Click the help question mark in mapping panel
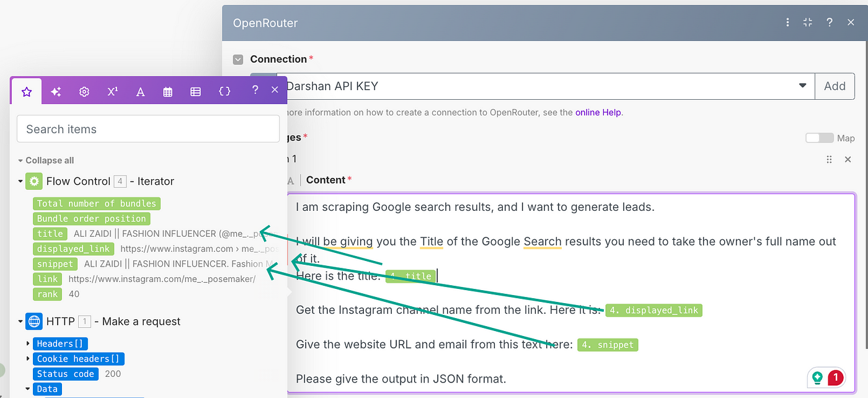This screenshot has height=398, width=868. point(255,90)
